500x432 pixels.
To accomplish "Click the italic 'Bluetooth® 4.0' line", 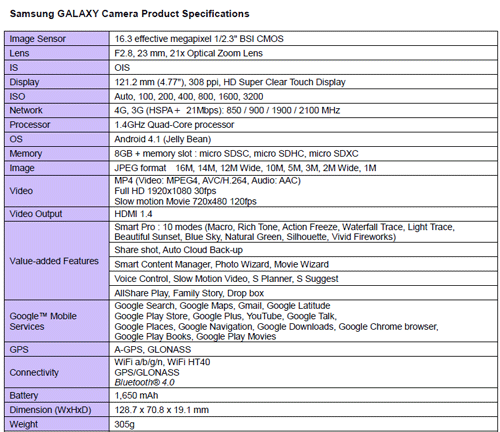I will (x=144, y=382).
